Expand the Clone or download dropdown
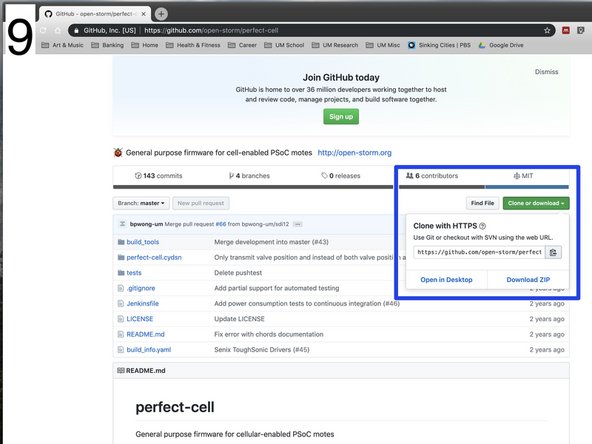Viewport: 592px width, 444px height. (536, 203)
